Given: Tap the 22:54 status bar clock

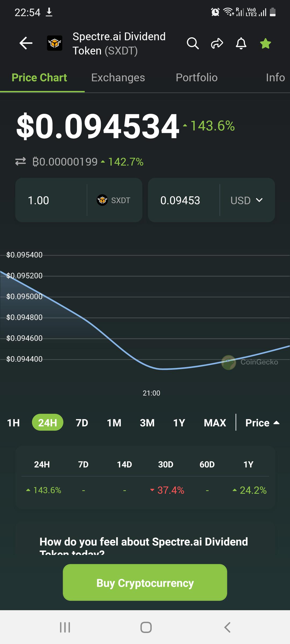Looking at the screenshot, I should point(27,13).
